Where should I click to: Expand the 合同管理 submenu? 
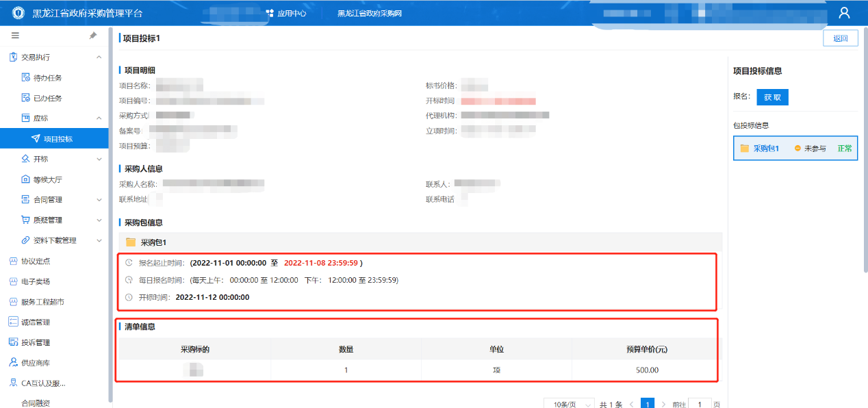(99, 200)
